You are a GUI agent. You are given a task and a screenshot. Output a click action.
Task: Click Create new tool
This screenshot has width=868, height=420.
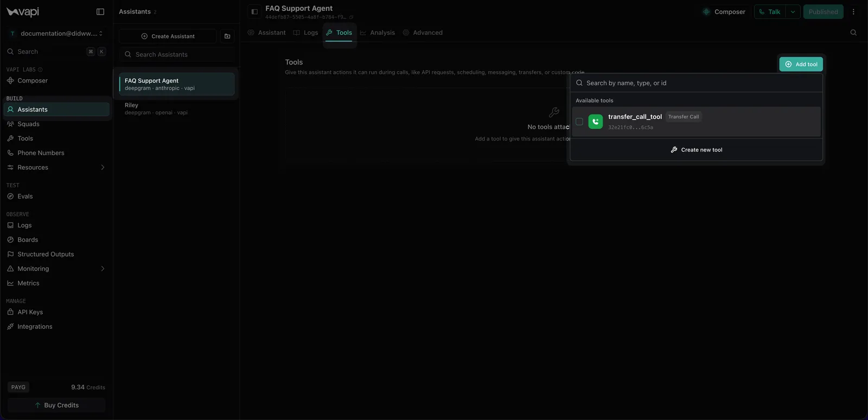697,150
